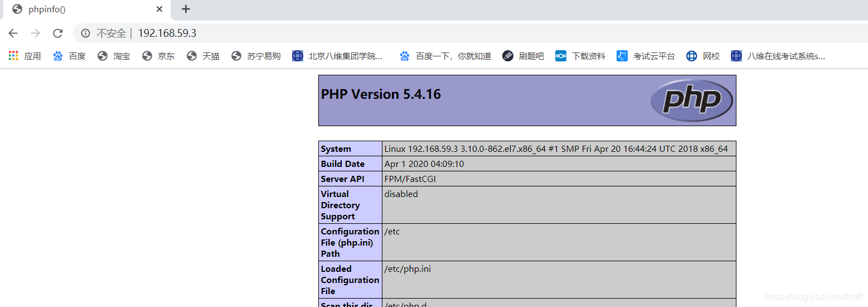Click the PHP Version 5.4.16 heading

tap(381, 94)
